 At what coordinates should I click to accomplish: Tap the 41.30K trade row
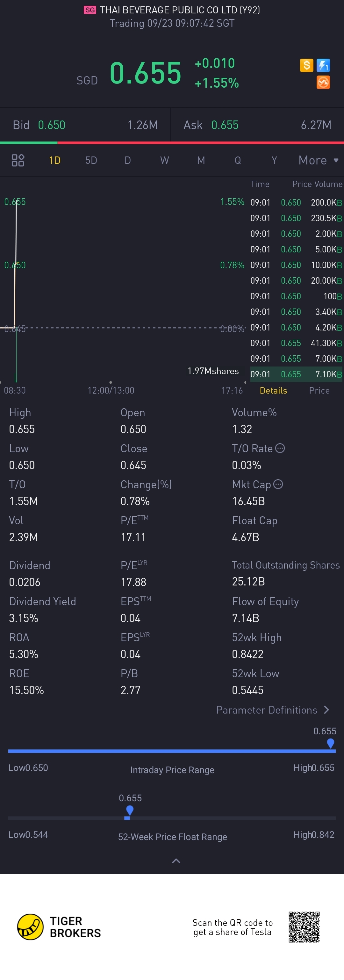click(296, 343)
